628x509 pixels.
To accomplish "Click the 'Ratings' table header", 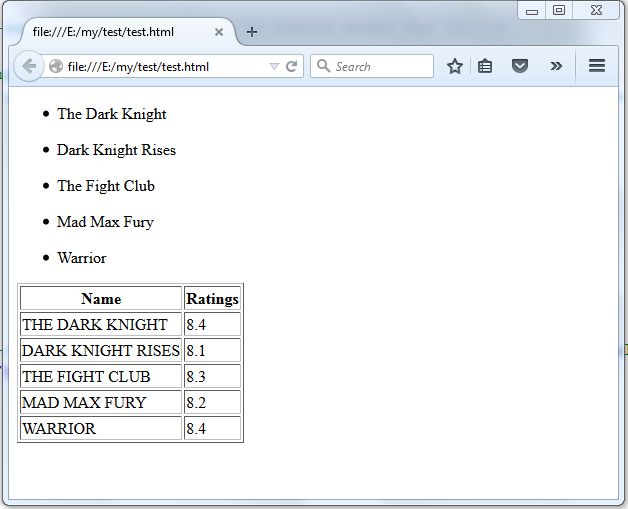I will pos(212,298).
